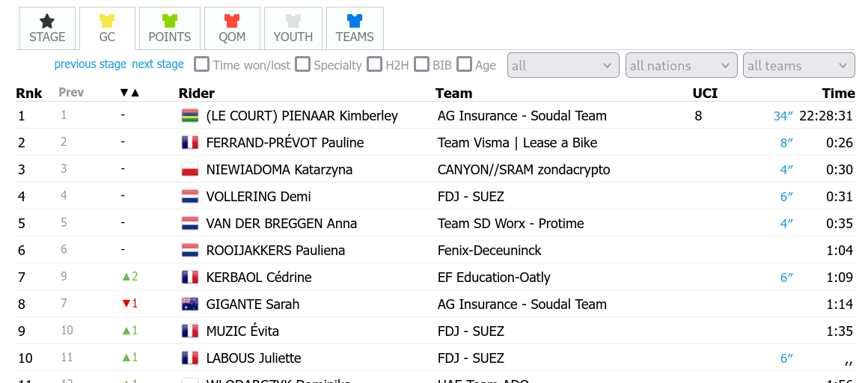Open the 'all teams' dropdown
868x383 pixels.
799,65
